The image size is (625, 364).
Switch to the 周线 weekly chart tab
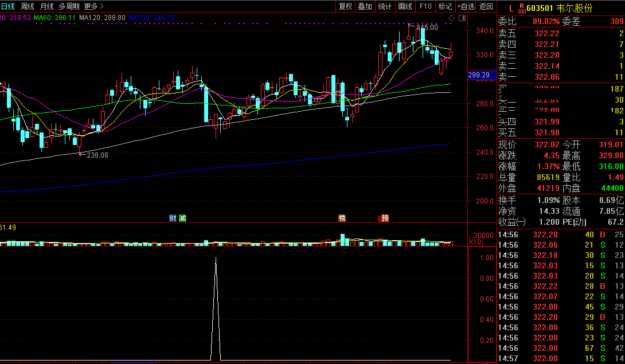point(28,6)
